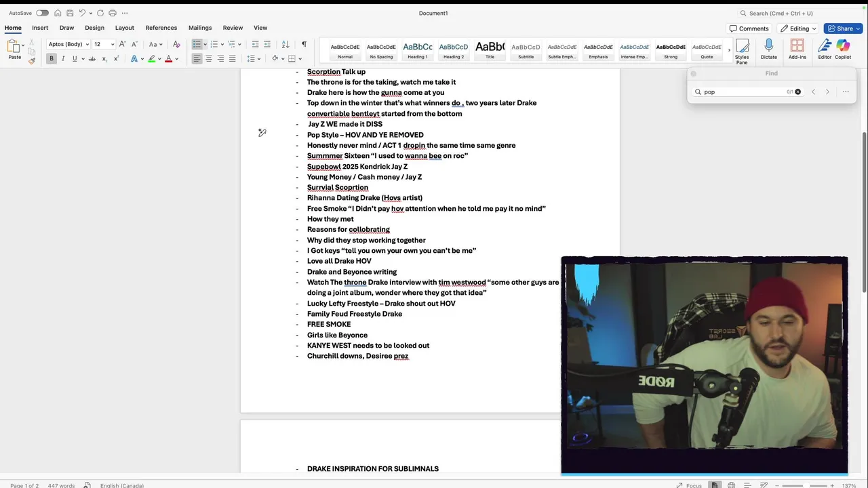Show paragraph marks with pilcrow icon
The image size is (868, 488).
point(304,44)
